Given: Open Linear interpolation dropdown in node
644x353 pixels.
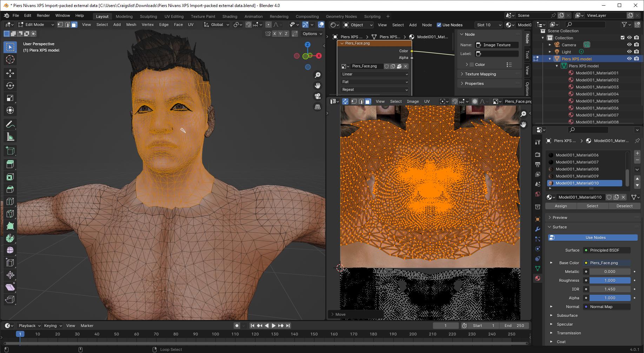Looking at the screenshot, I should (x=375, y=74).
